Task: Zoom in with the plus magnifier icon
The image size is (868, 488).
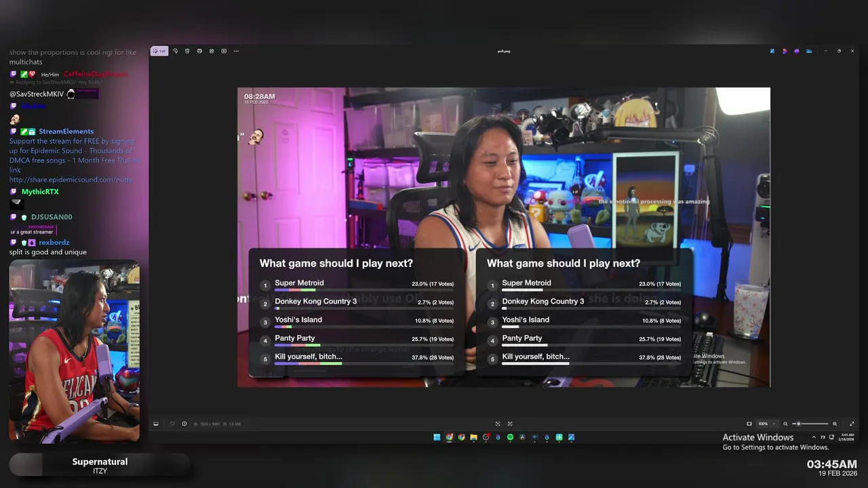Action: point(835,424)
